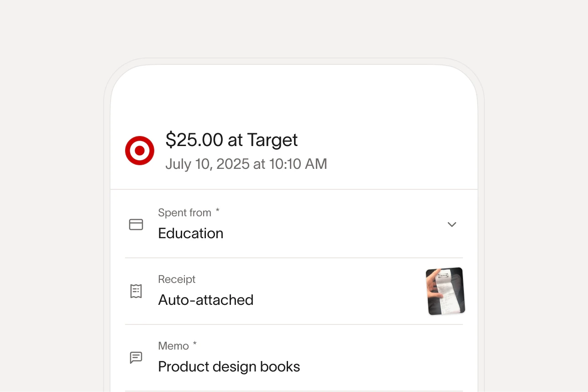Select the card icon beside Spent from
This screenshot has width=588, height=392.
click(136, 225)
